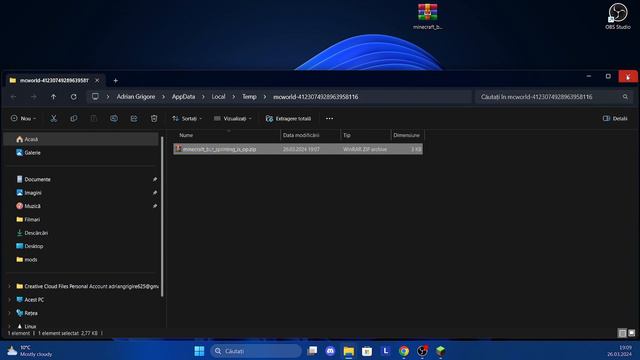
Task: Expand the chevron after Adrian Grigore in the path
Action: (x=163, y=97)
